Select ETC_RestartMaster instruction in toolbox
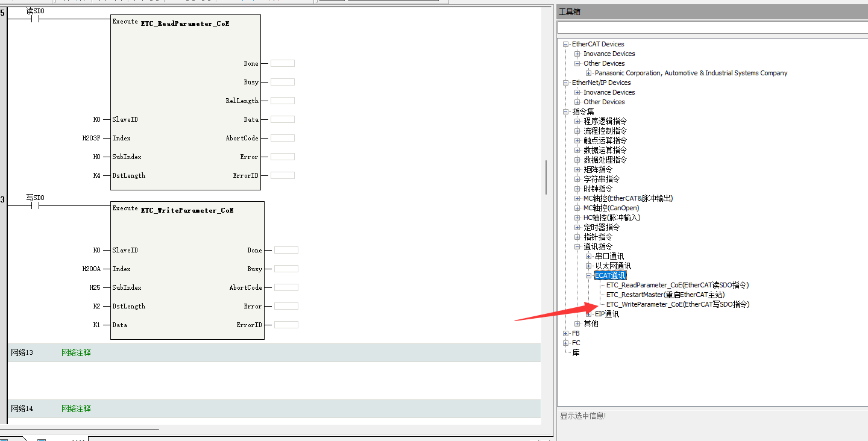The height and width of the screenshot is (441, 868). 665,295
